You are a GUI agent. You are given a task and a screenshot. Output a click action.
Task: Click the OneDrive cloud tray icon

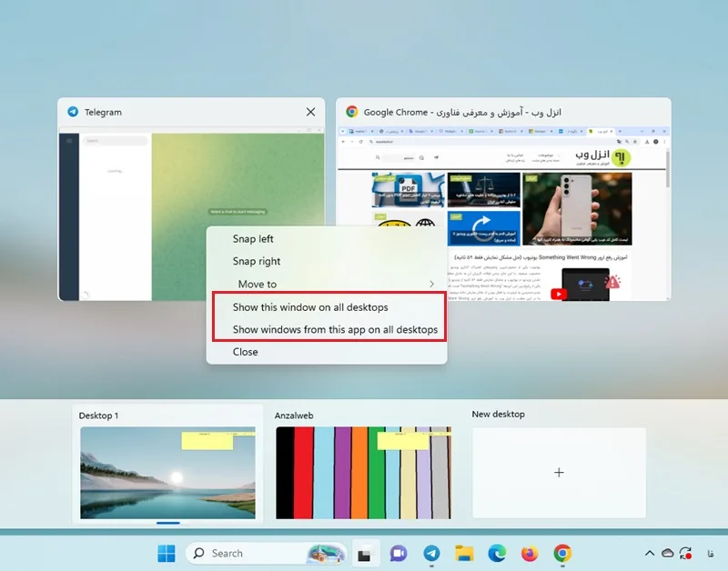667,553
